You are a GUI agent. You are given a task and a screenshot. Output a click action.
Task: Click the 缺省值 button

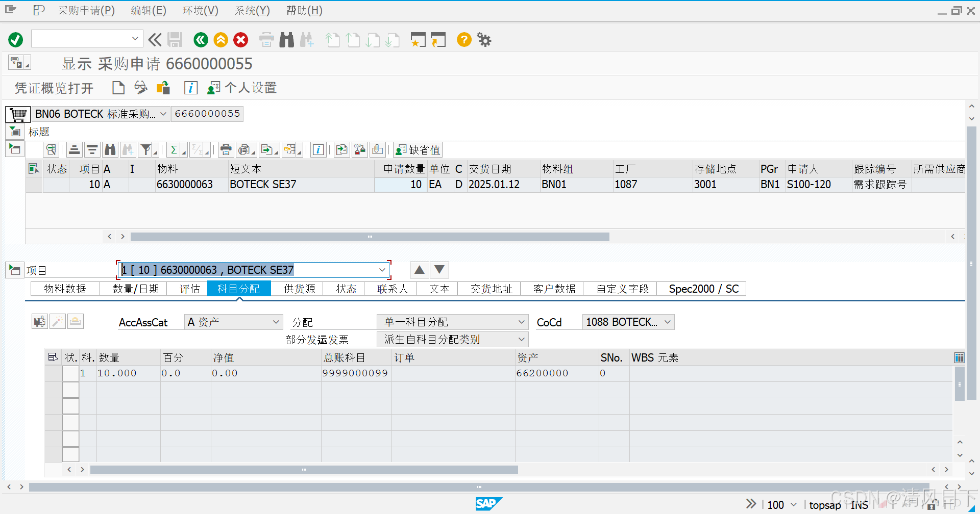tap(418, 149)
